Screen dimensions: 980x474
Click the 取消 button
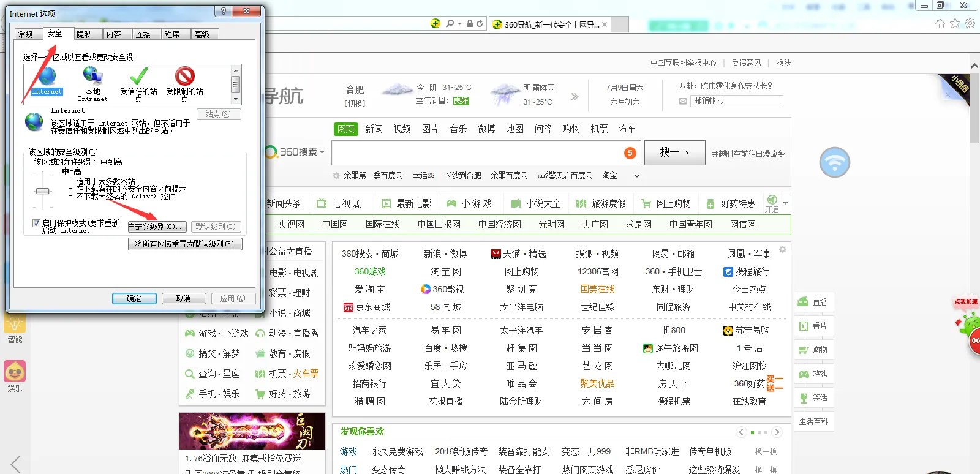tap(184, 298)
